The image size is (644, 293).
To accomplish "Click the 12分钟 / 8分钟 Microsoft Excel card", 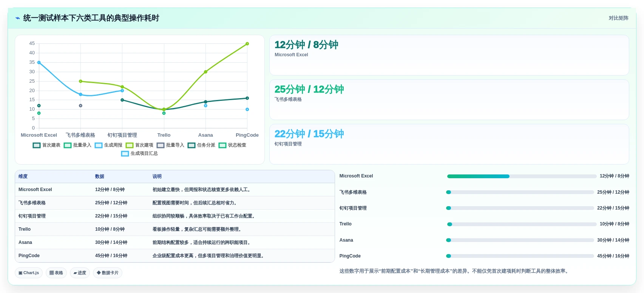I will coord(449,55).
